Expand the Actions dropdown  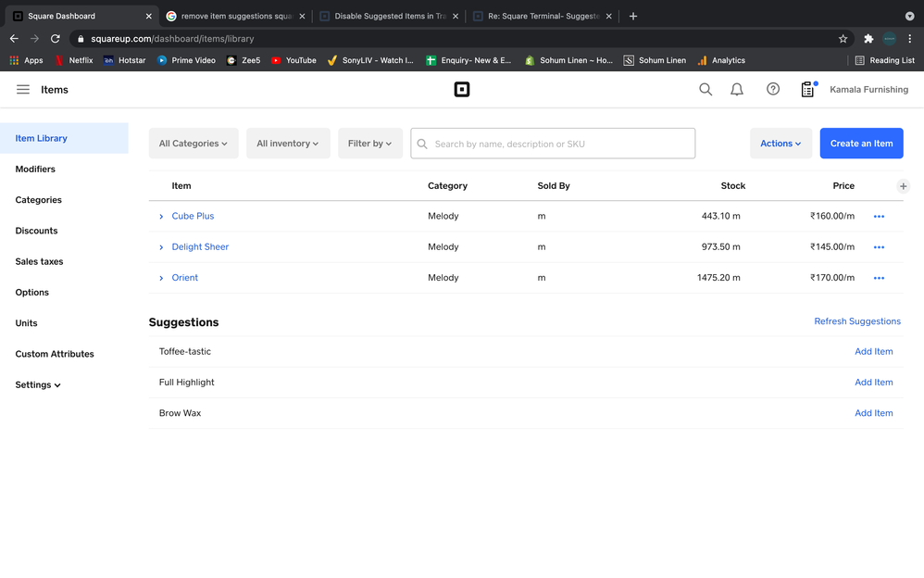pyautogui.click(x=780, y=144)
